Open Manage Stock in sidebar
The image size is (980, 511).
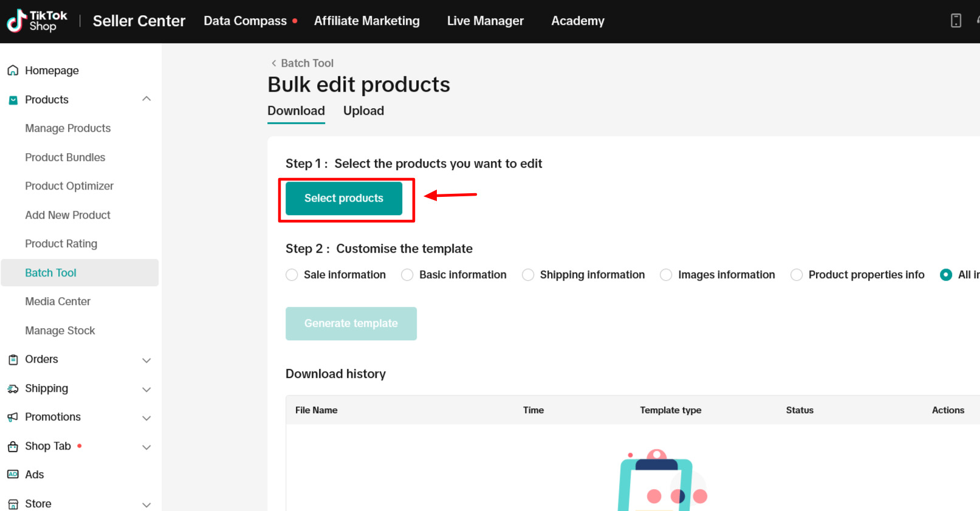pos(60,331)
